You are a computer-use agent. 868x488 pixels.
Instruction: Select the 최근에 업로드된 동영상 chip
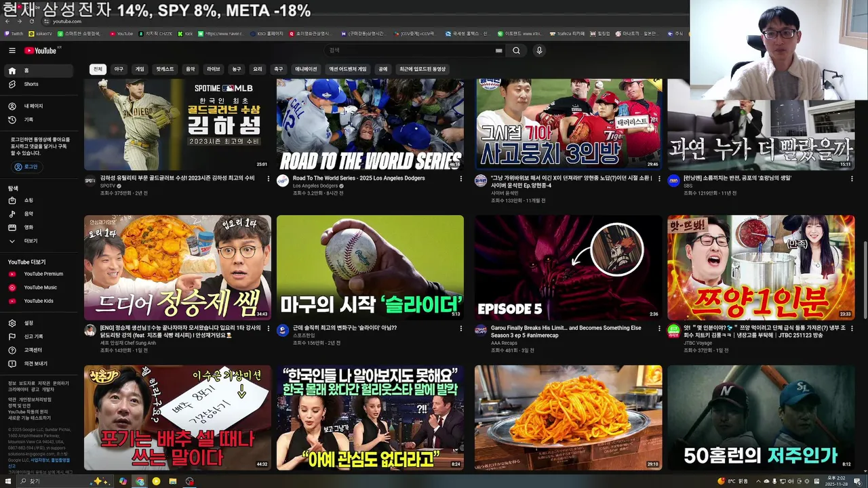point(422,69)
